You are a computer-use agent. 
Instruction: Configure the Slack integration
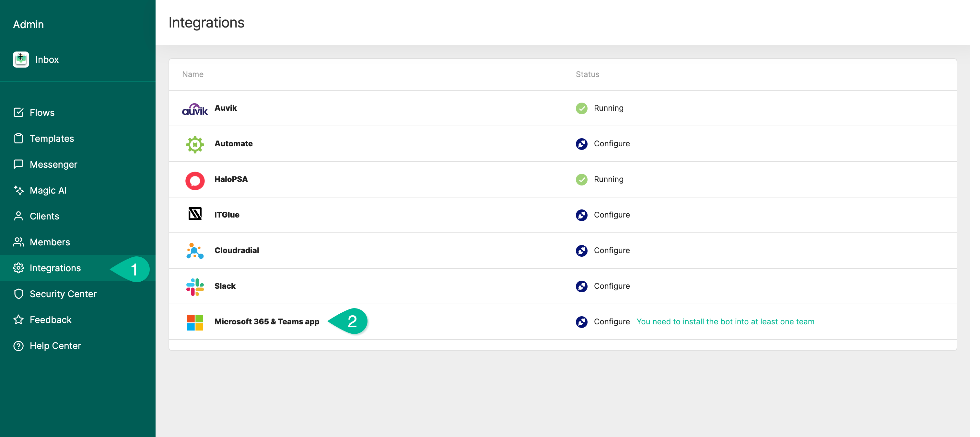click(612, 286)
